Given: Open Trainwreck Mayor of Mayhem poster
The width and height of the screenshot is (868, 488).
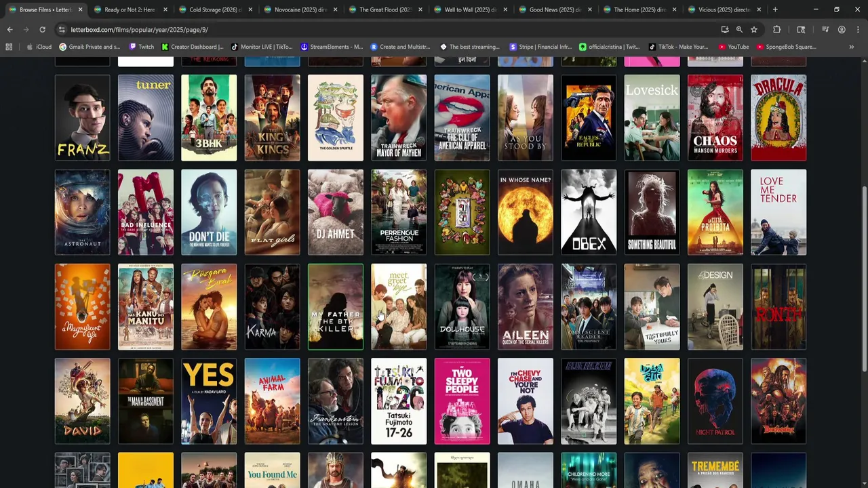Looking at the screenshot, I should point(399,118).
